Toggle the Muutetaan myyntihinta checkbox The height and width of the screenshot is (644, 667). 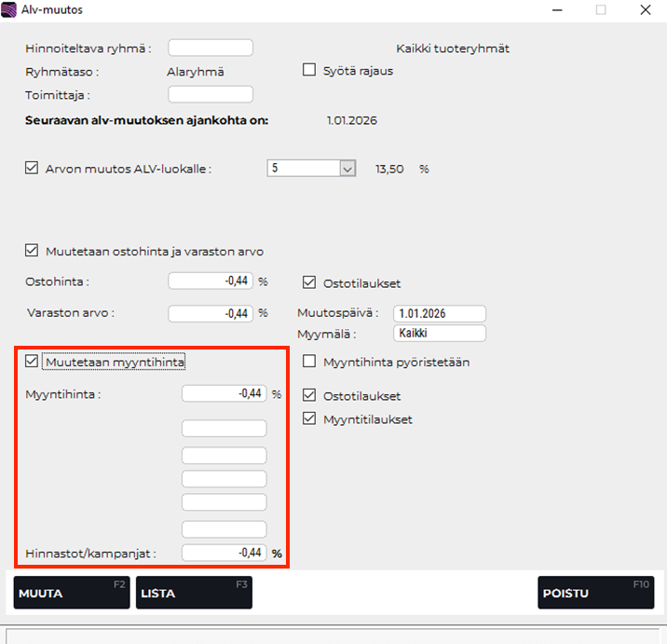coord(32,362)
